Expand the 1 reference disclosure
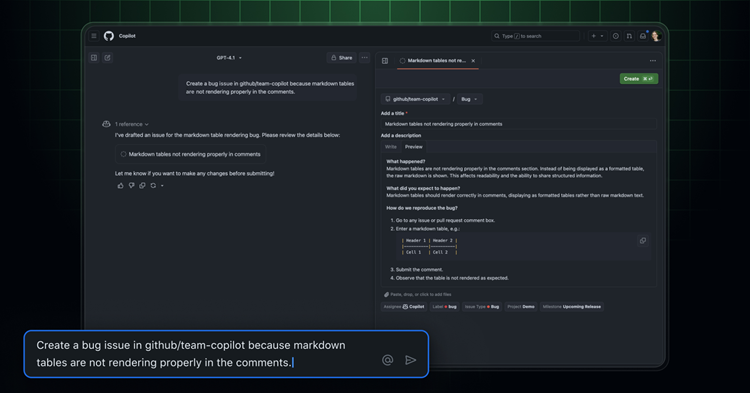Screen dimensions: 750x393 point(132,124)
